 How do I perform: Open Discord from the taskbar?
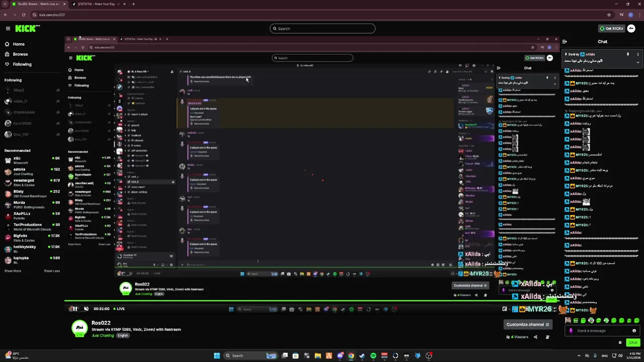[x=340, y=355]
